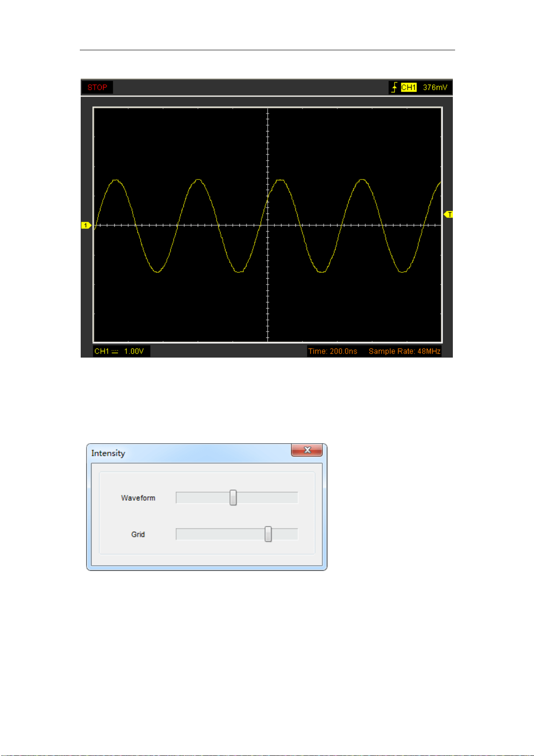The width and height of the screenshot is (534, 756).
Task: Click the rising edge trigger icon
Action: (x=394, y=87)
